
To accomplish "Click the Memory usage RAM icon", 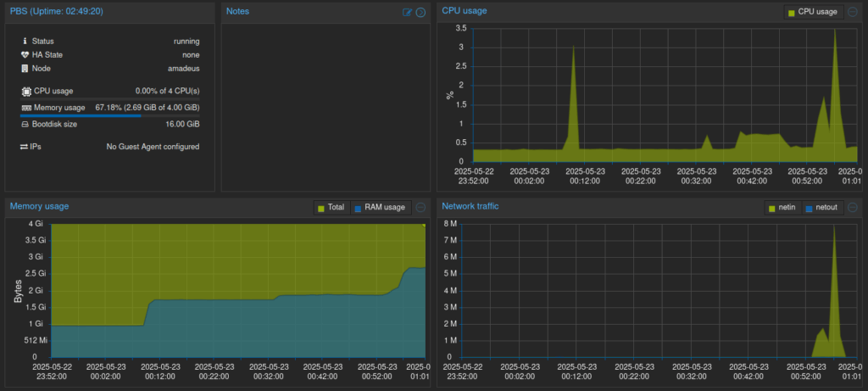I will point(26,108).
